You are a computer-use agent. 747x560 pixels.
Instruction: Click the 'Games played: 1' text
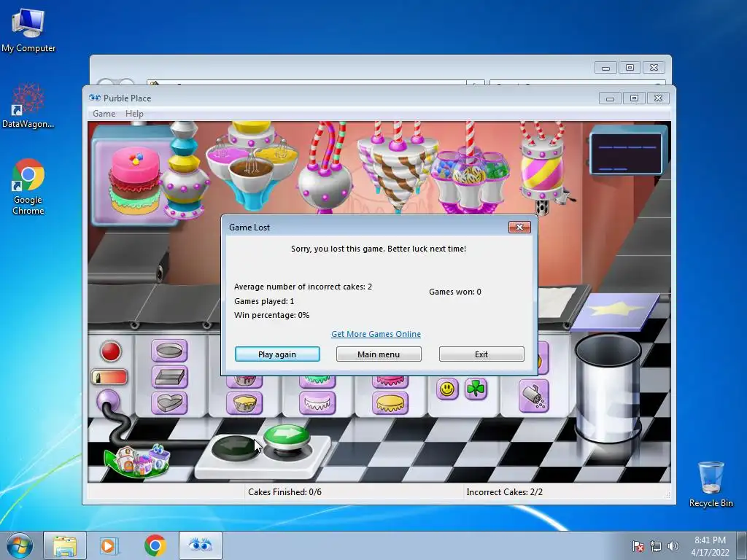click(264, 301)
